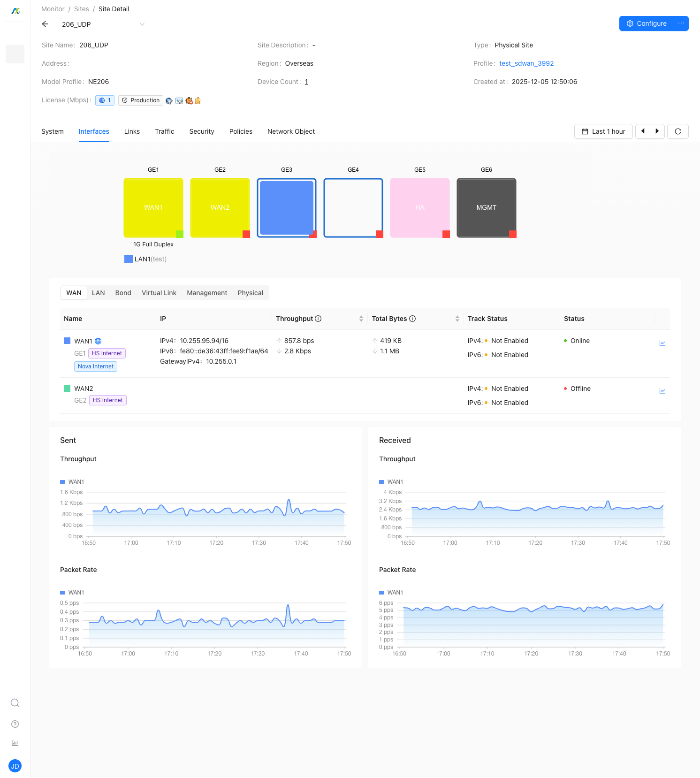
Task: Open the help question-mark icon
Action: coord(15,724)
